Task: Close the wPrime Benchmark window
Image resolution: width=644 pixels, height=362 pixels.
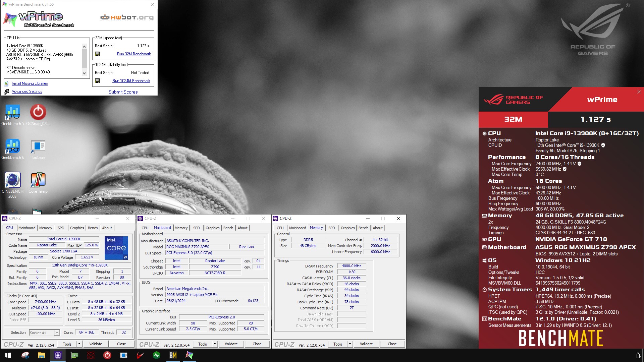Action: (153, 4)
